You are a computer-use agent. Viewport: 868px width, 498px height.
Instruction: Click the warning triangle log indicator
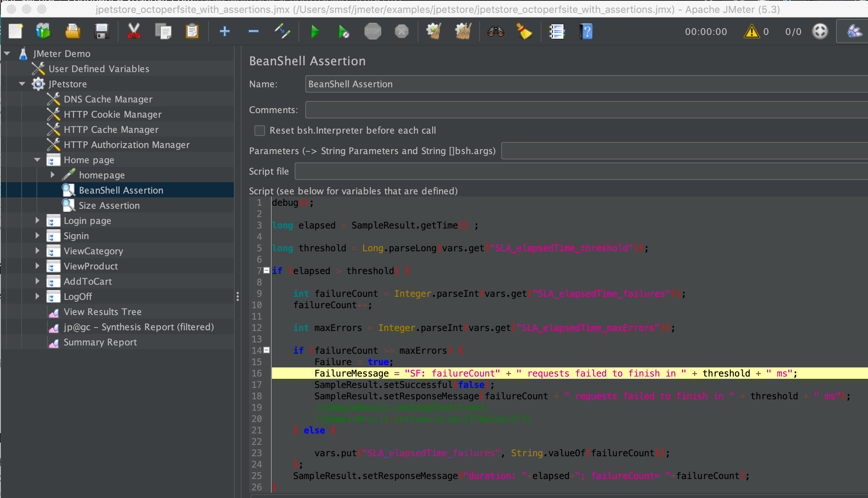click(x=751, y=31)
